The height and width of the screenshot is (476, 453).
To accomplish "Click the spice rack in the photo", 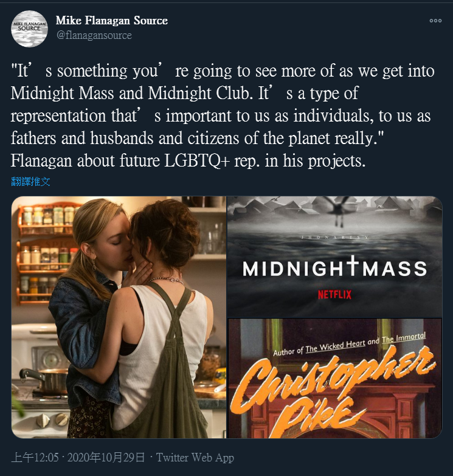I will coord(46,254).
